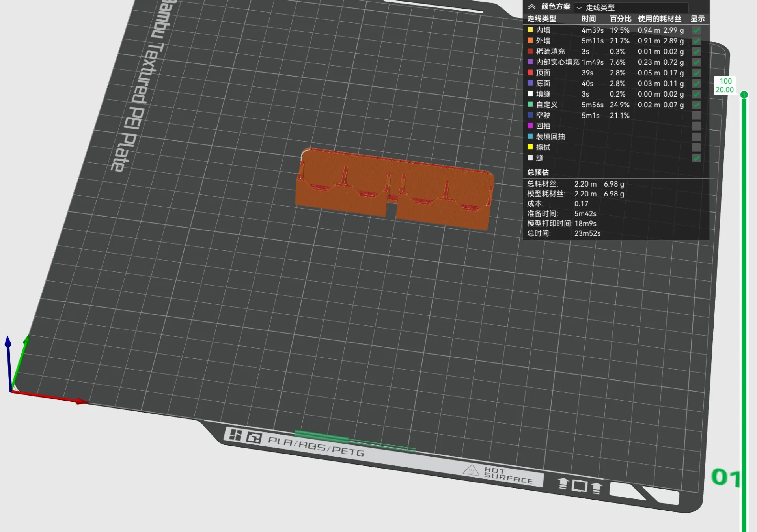This screenshot has width=757, height=532.
Task: Toggle display of 外墙 line type
Action: click(697, 41)
